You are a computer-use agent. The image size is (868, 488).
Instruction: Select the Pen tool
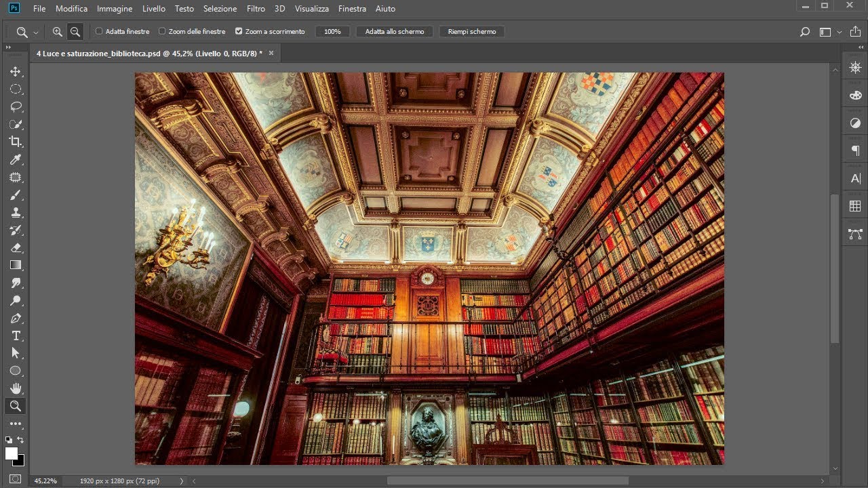(x=15, y=318)
